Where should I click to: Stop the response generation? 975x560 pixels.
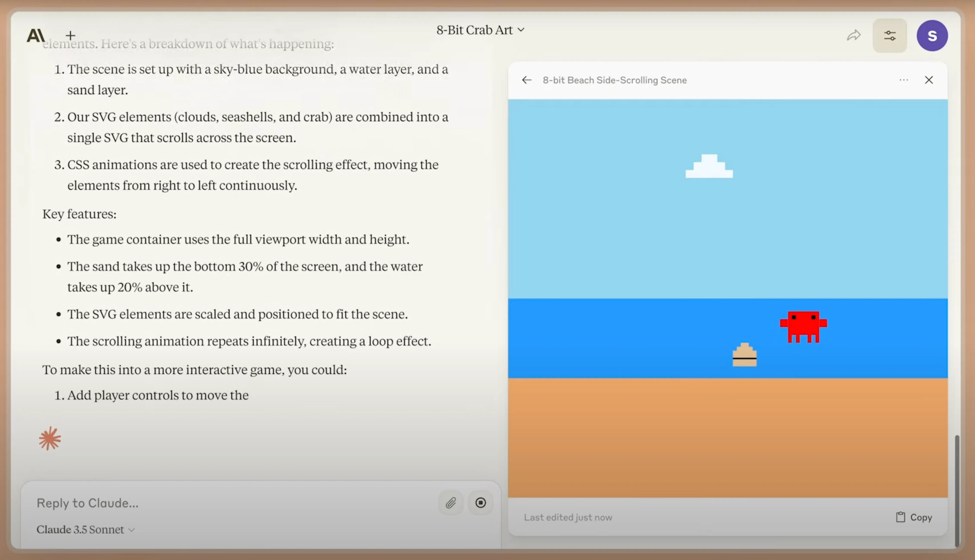[480, 503]
